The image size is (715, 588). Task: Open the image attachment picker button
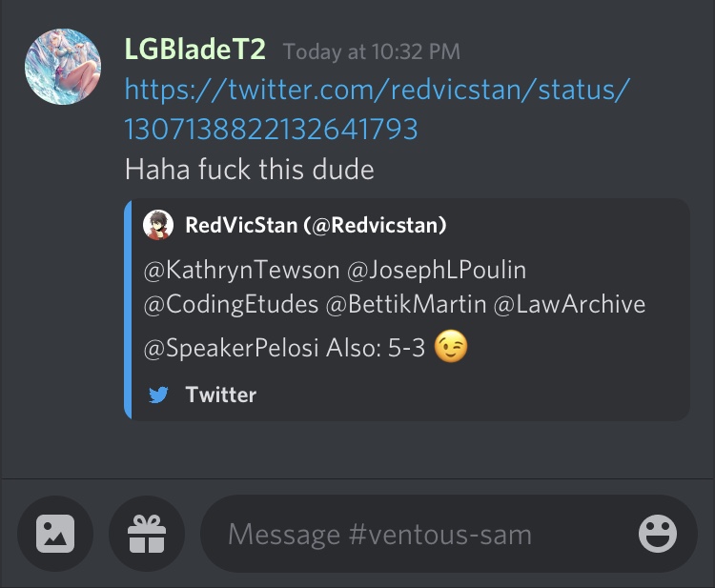point(55,534)
